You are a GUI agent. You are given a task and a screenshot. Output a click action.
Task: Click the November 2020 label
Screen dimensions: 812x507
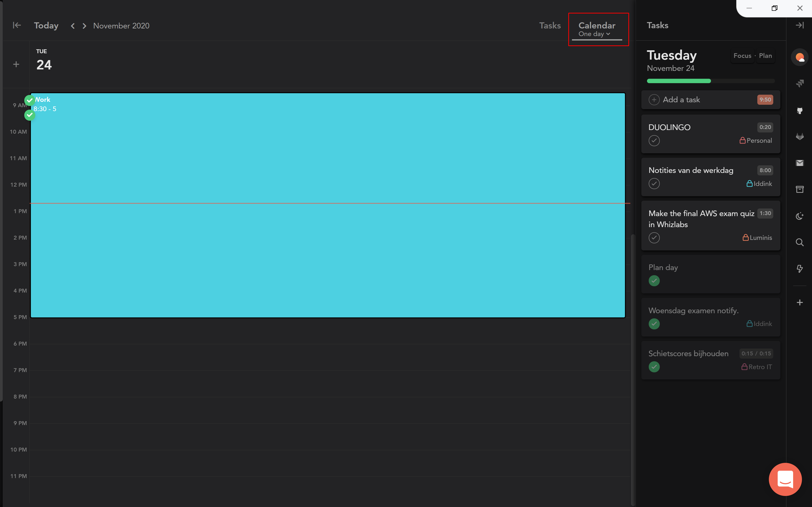[x=121, y=26]
